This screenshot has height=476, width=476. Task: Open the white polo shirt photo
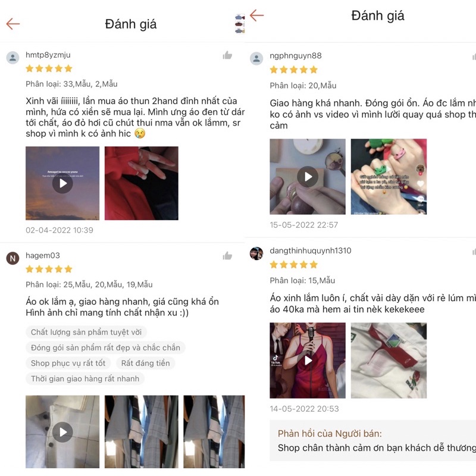click(x=389, y=361)
